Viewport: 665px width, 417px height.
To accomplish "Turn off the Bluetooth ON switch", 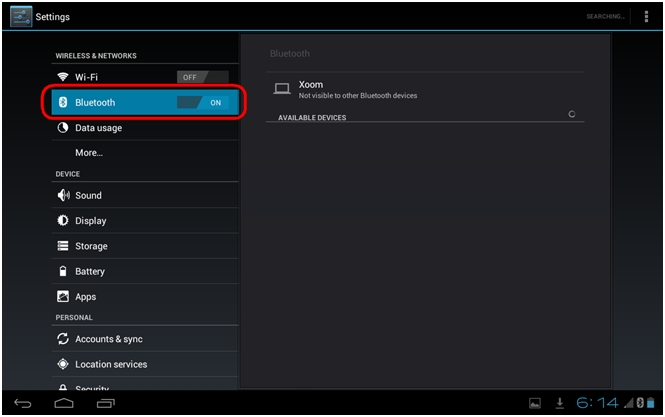I will (x=203, y=102).
